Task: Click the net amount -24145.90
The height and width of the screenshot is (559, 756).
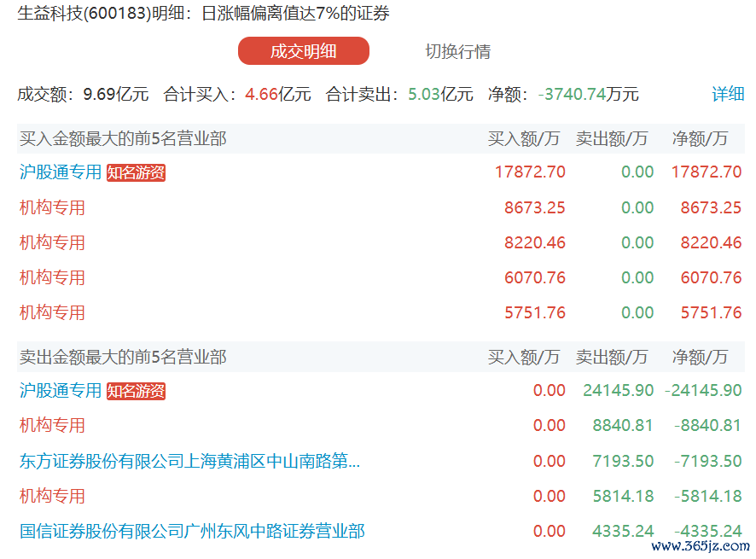Action: (x=703, y=390)
